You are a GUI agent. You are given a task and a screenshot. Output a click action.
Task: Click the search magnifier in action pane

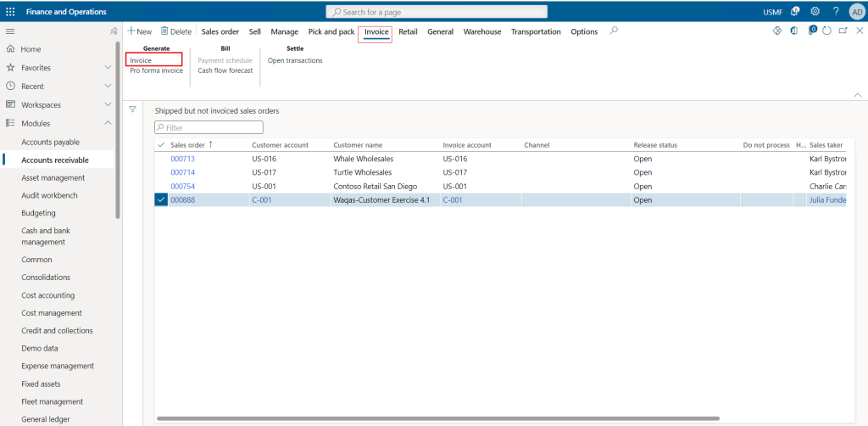[614, 31]
